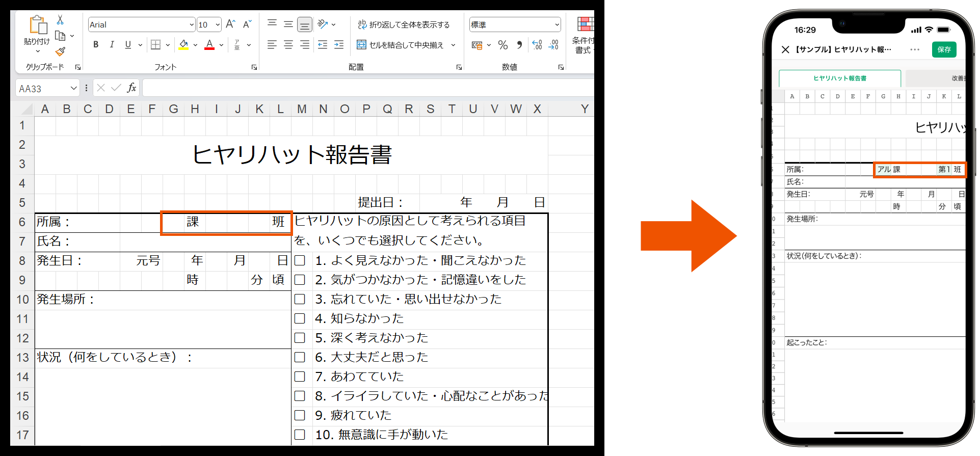The image size is (980, 456).
Task: Open alignment group (配置) dialog launcher
Action: (x=459, y=67)
